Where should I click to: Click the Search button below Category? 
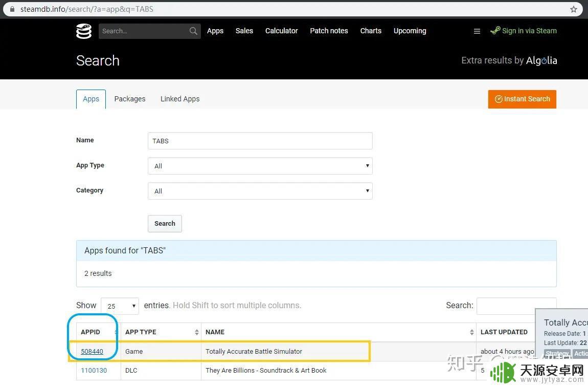[x=165, y=224]
